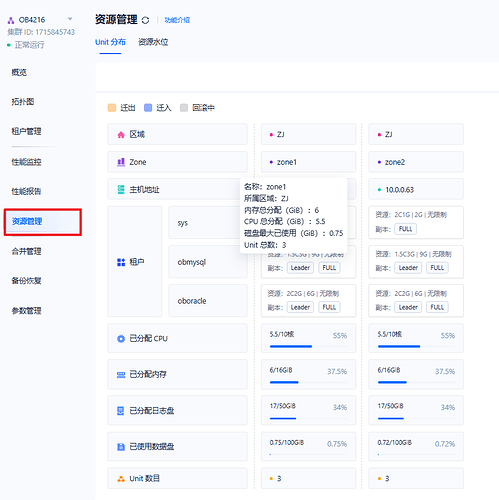The image size is (499, 500).
Task: Click the refresh icon beside 资源管理 title
Action: (x=145, y=20)
